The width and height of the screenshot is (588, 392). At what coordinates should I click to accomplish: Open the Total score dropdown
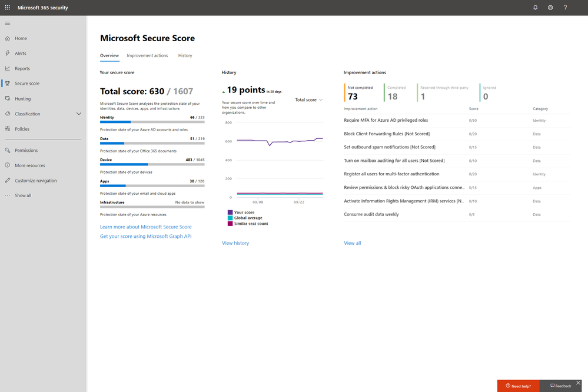tap(308, 100)
